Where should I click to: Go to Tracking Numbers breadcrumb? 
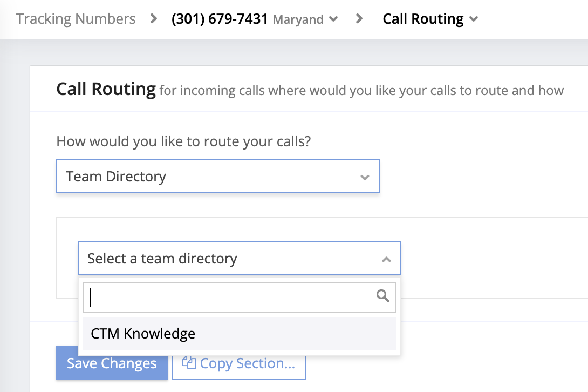tap(76, 19)
